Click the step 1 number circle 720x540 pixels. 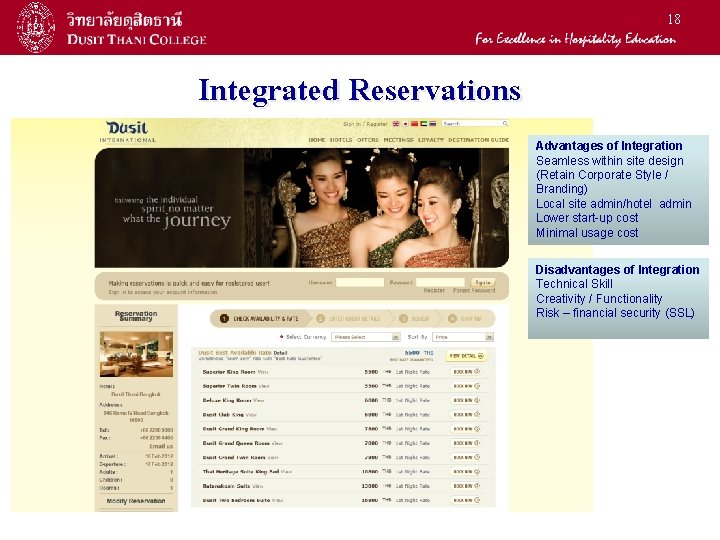click(x=224, y=319)
